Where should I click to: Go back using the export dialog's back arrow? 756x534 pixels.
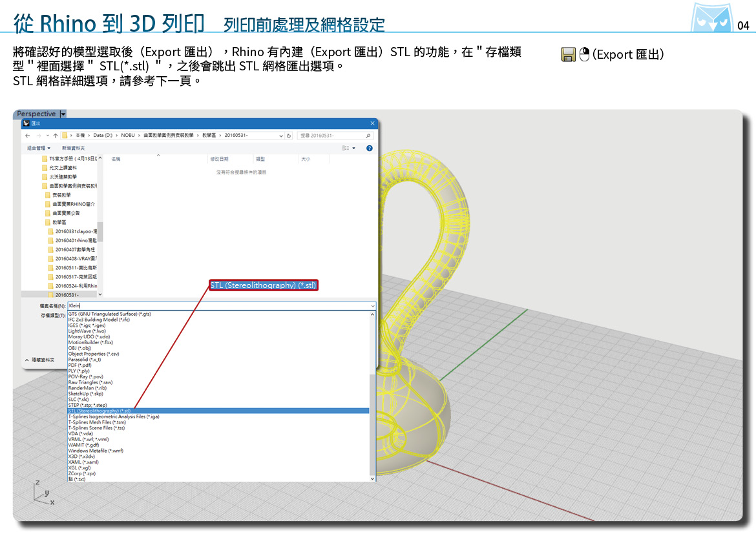point(28,136)
